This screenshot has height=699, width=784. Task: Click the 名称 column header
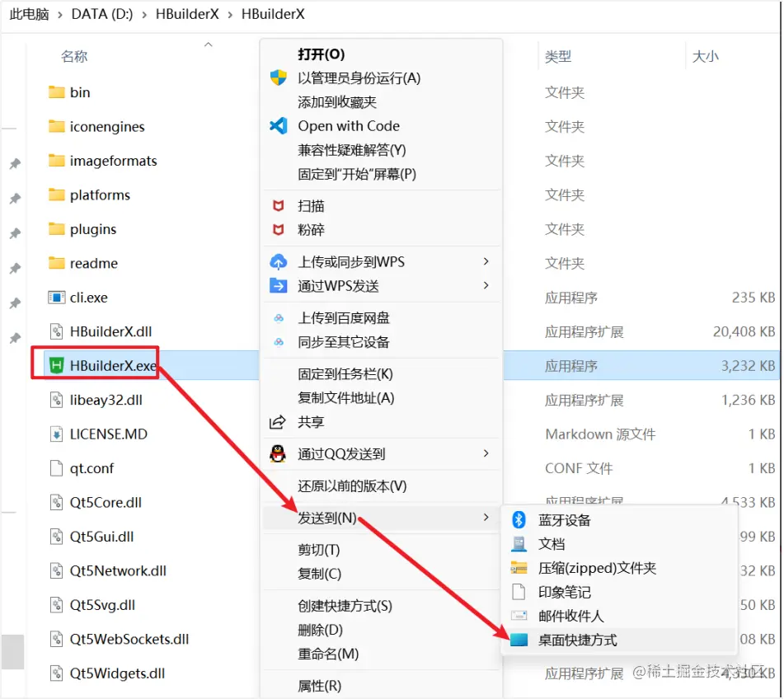[x=74, y=56]
